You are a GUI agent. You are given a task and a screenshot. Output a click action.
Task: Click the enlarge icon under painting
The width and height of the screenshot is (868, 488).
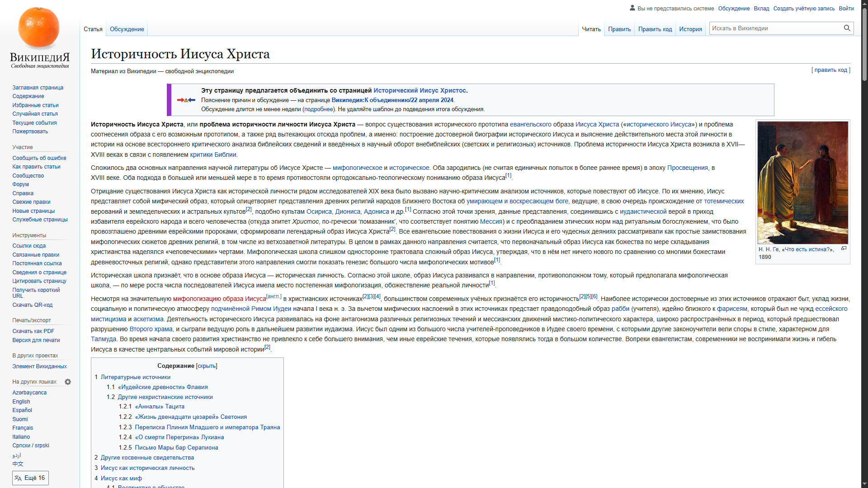844,249
